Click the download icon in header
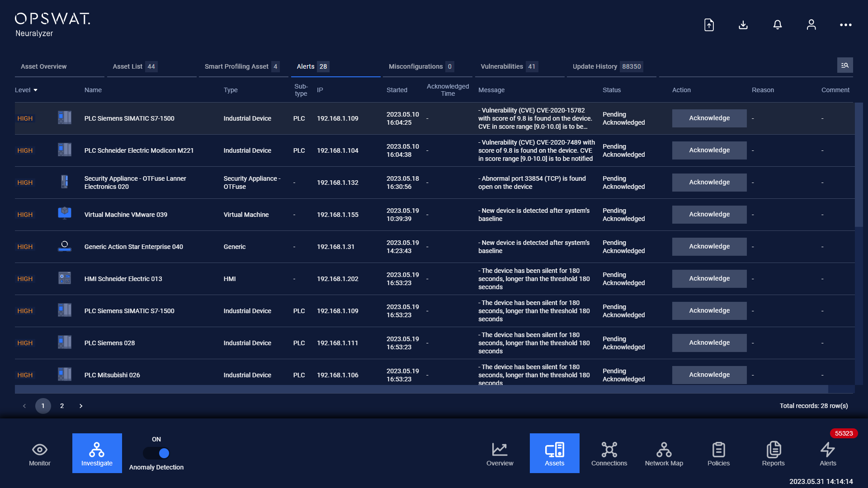This screenshot has height=488, width=868. (743, 25)
